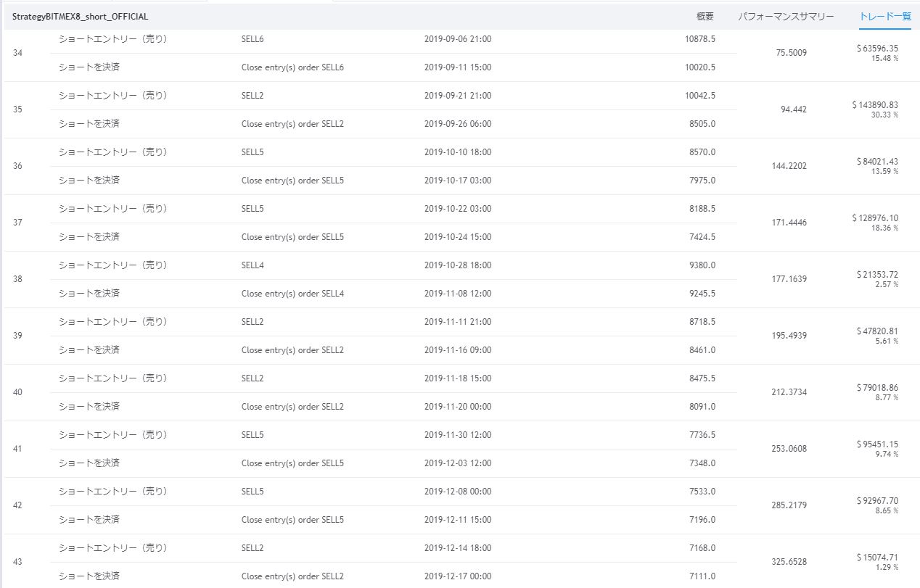Click trade number 35 in the list

[x=18, y=109]
